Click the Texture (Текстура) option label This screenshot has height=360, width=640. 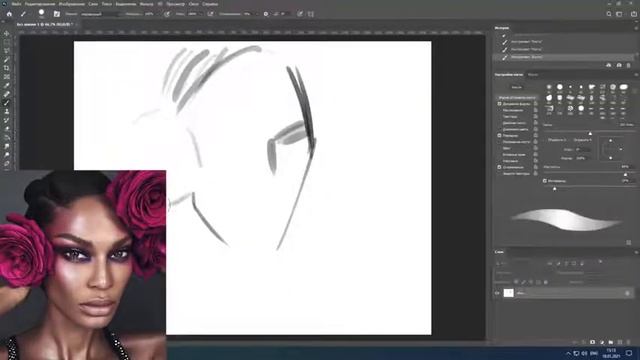(x=510, y=117)
